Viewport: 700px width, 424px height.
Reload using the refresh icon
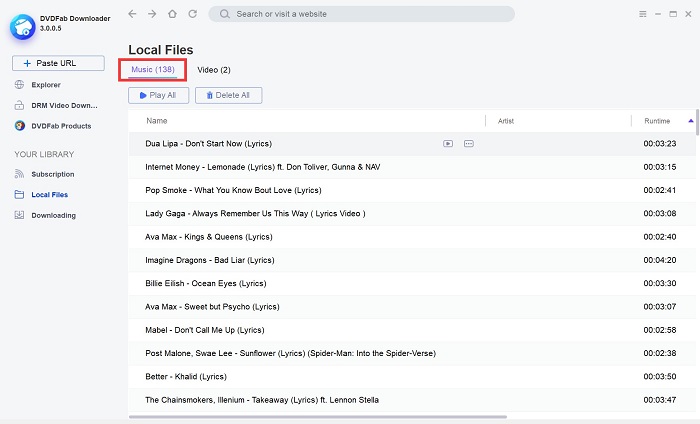(192, 14)
